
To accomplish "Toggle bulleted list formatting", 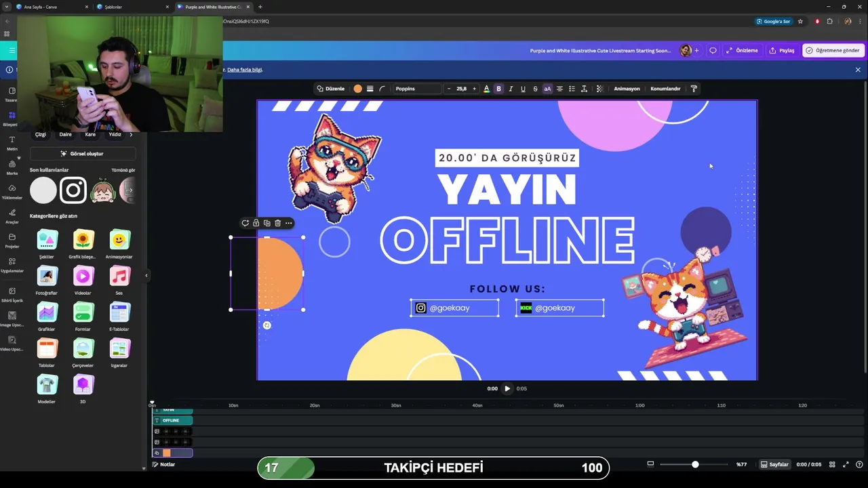I will pyautogui.click(x=572, y=89).
